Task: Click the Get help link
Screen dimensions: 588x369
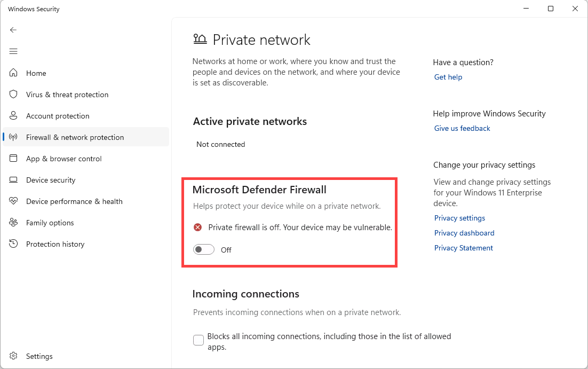Action: [448, 77]
